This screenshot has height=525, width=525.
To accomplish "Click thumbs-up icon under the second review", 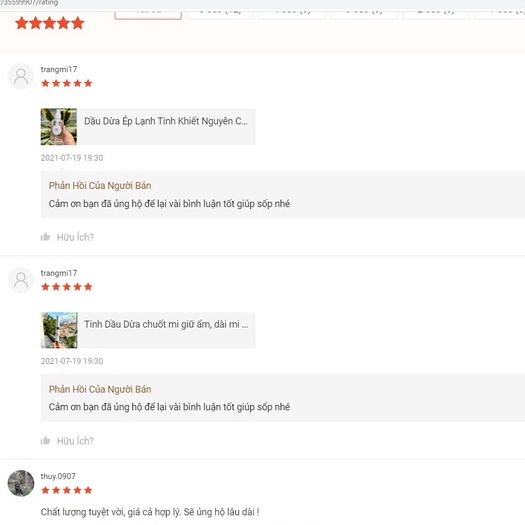I will click(46, 440).
